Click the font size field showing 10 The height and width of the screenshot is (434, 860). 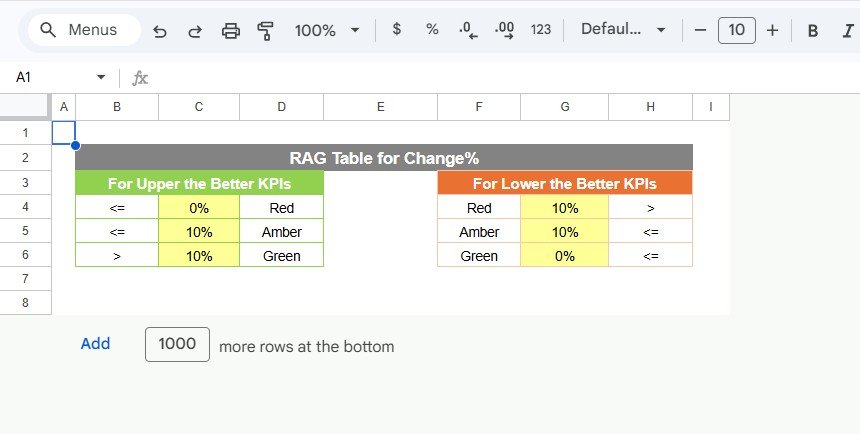coord(737,30)
